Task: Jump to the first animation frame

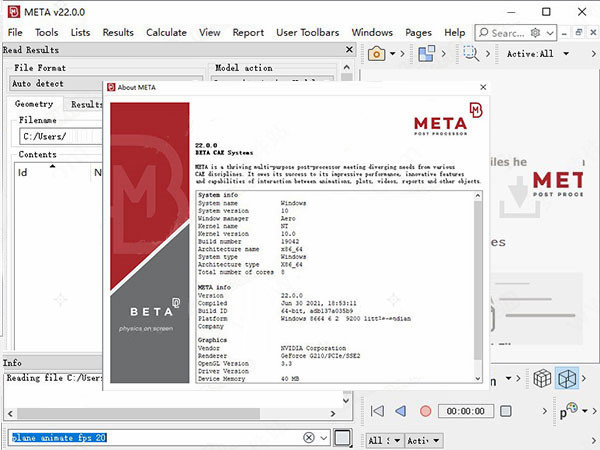Action: [377, 411]
